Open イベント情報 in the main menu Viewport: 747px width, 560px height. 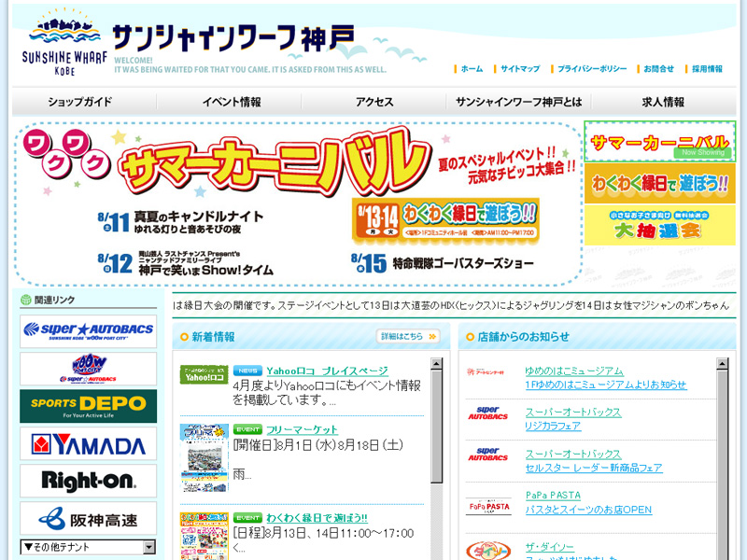tap(232, 102)
